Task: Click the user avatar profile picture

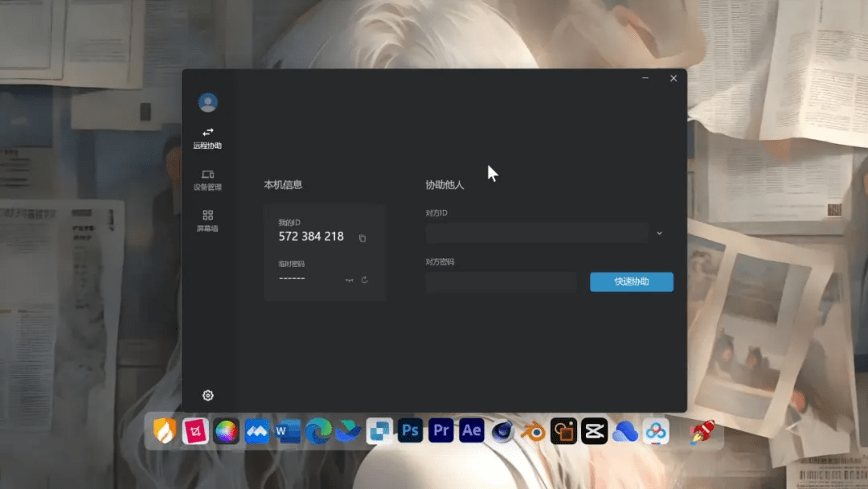Action: [207, 102]
